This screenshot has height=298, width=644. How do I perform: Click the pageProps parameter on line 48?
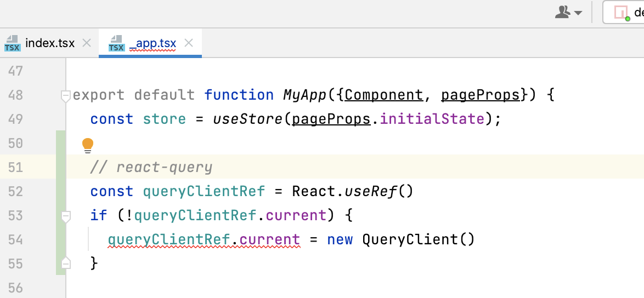(x=481, y=95)
